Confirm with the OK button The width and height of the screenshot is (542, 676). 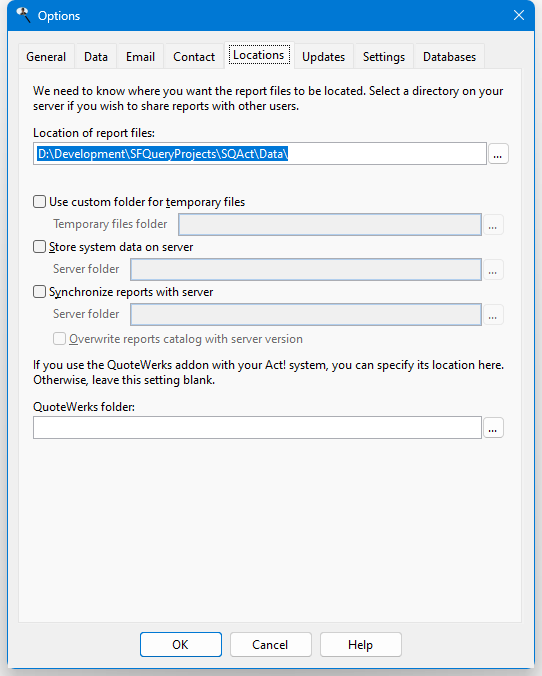point(181,645)
